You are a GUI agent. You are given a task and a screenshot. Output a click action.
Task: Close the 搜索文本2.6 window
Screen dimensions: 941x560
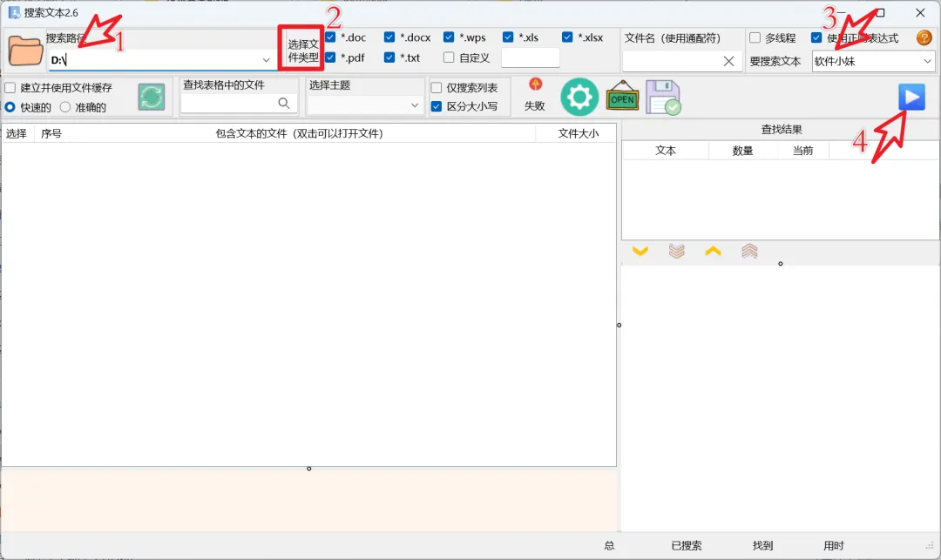click(x=920, y=12)
